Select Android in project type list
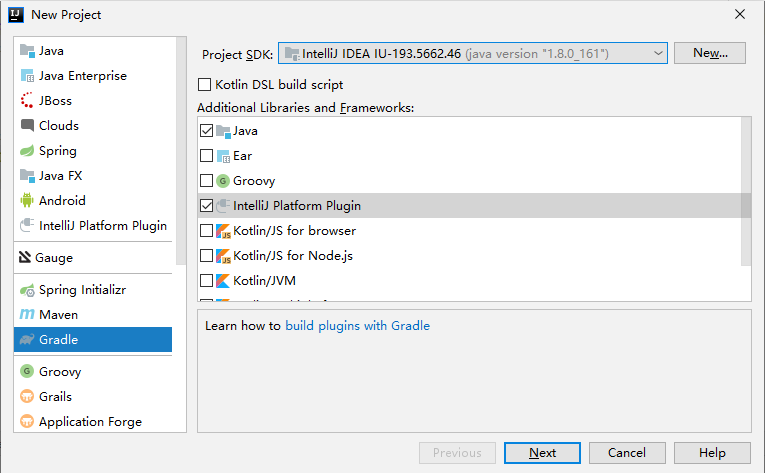 pos(93,200)
